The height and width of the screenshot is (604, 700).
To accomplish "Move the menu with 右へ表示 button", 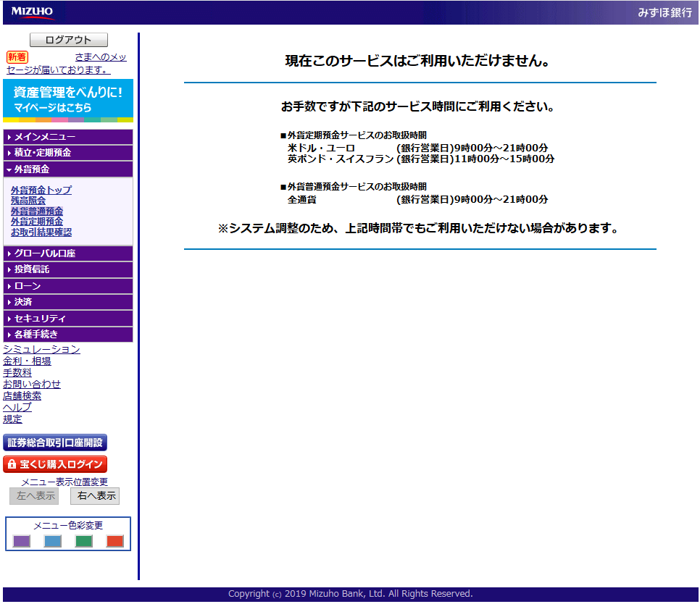I will point(95,496).
